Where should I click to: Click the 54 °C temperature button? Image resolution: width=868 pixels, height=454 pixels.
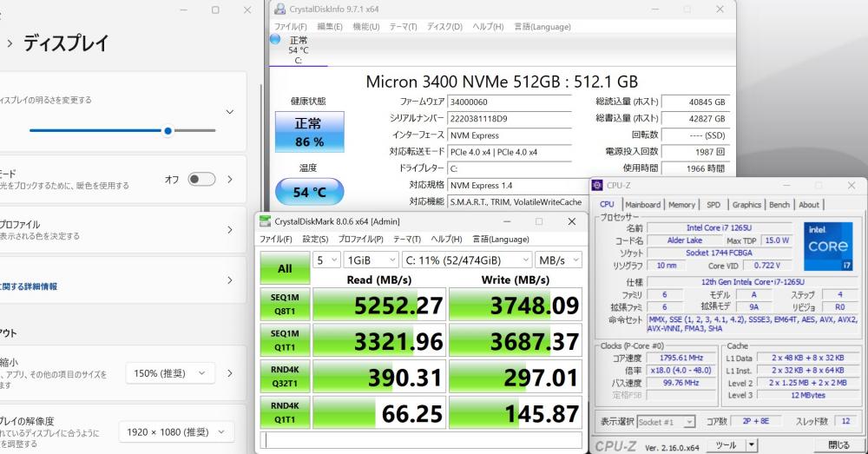[x=310, y=192]
